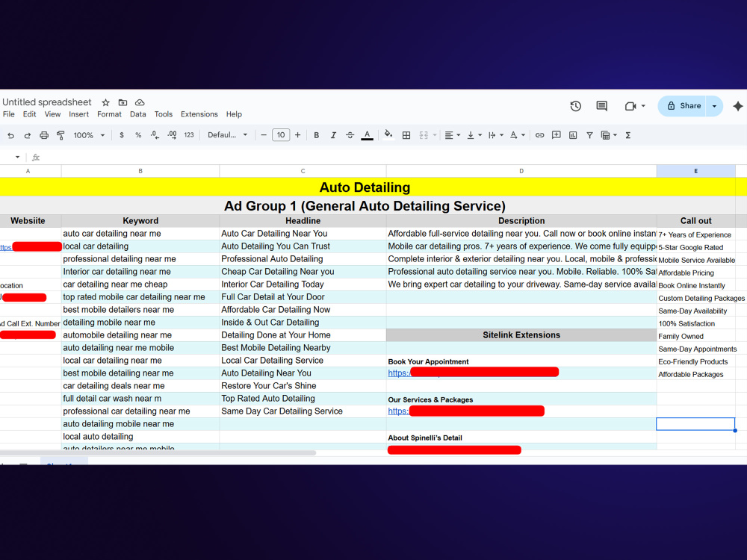Move the spreadsheet with folder icon

coord(123,102)
